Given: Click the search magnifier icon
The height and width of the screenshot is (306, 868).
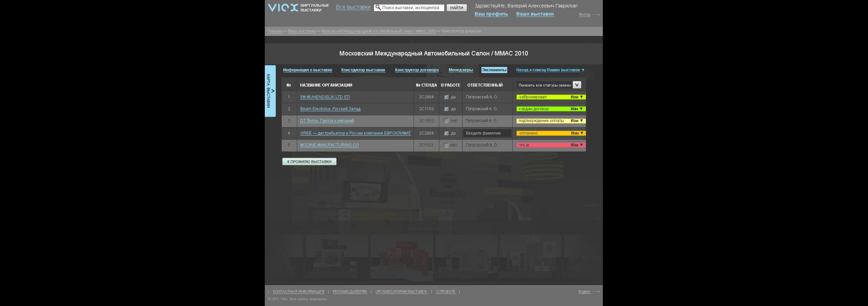Looking at the screenshot, I should pos(378,7).
